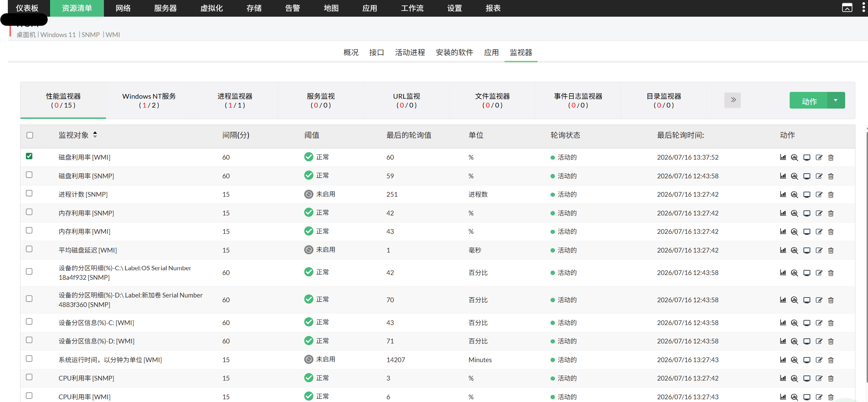Open graph icon for 磁盘利用率 [WMI] row
Image resolution: width=868 pixels, height=402 pixels.
coord(783,157)
